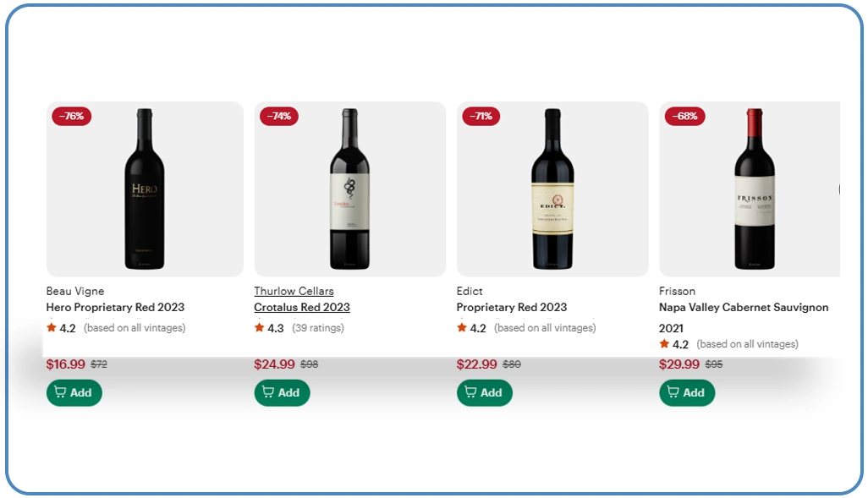Open the Frisson wine bottle image
This screenshot has height=498, width=868.
(753, 189)
